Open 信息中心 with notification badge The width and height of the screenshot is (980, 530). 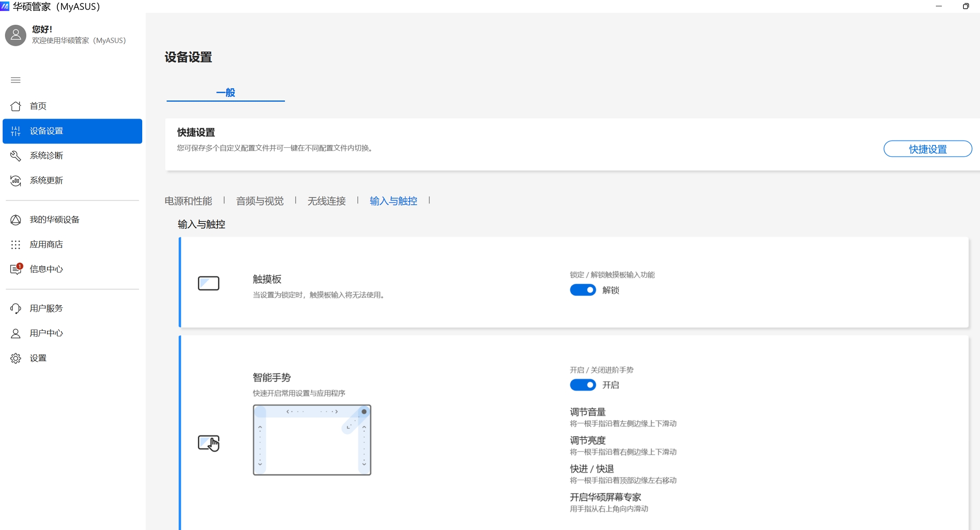pyautogui.click(x=17, y=269)
